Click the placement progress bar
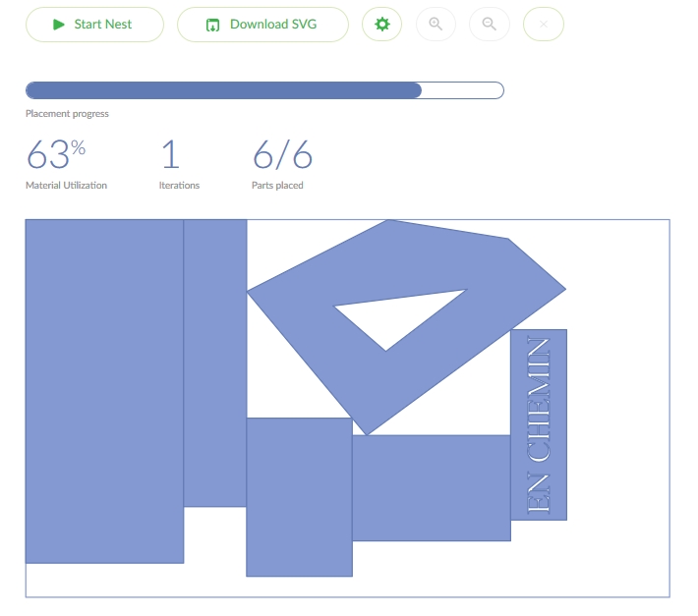Viewport: 698px width, 616px height. [264, 90]
